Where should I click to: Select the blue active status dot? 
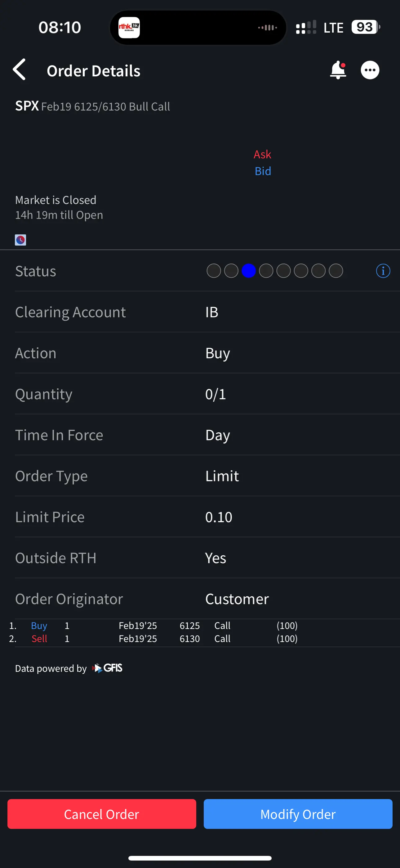click(x=249, y=271)
